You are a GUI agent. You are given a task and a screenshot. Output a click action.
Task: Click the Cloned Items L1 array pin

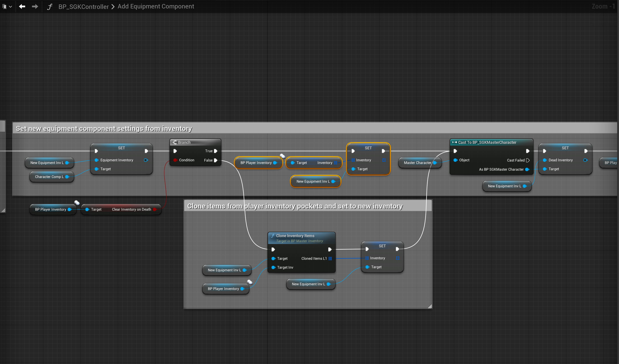330,258
